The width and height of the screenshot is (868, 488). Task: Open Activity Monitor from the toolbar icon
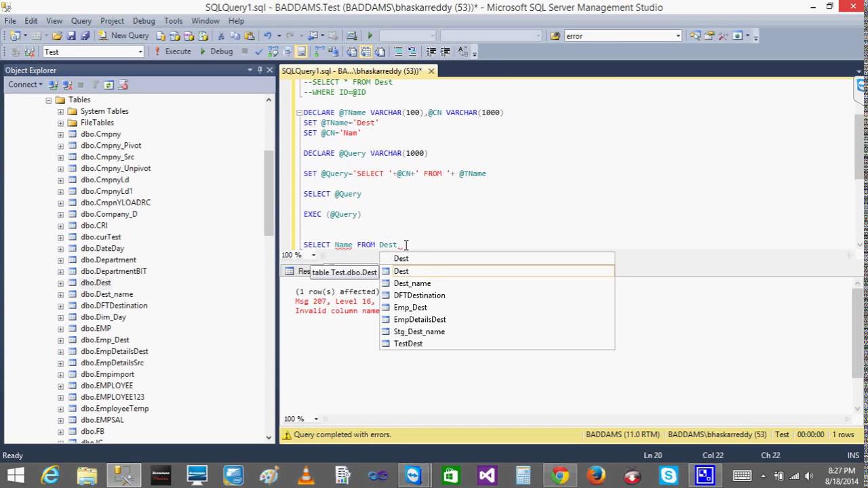[352, 35]
